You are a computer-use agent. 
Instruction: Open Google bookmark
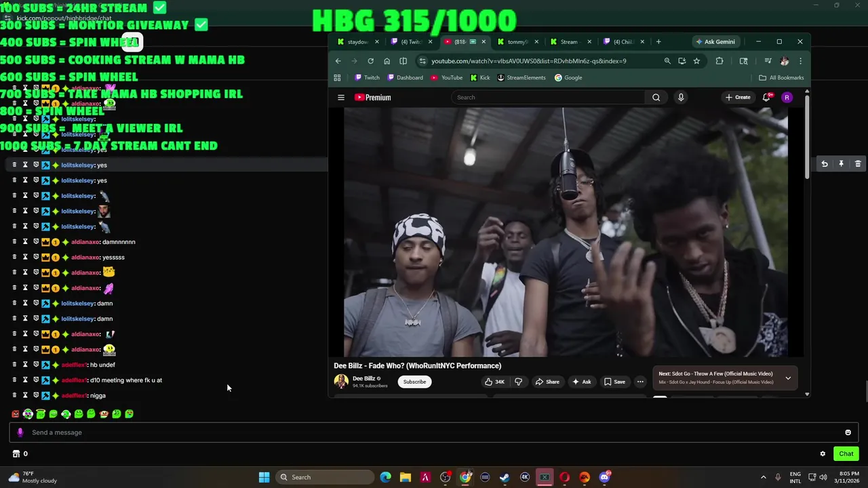click(568, 78)
